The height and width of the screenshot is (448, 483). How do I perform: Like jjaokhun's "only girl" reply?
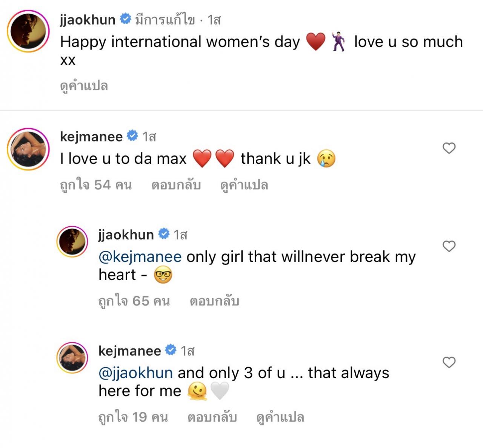click(x=449, y=246)
